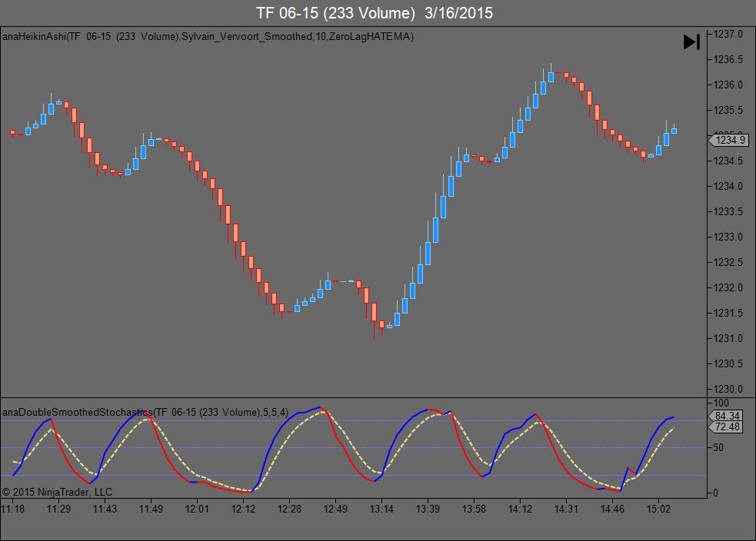Image resolution: width=756 pixels, height=541 pixels.
Task: Click the current price marker 1234.9
Action: pos(730,140)
